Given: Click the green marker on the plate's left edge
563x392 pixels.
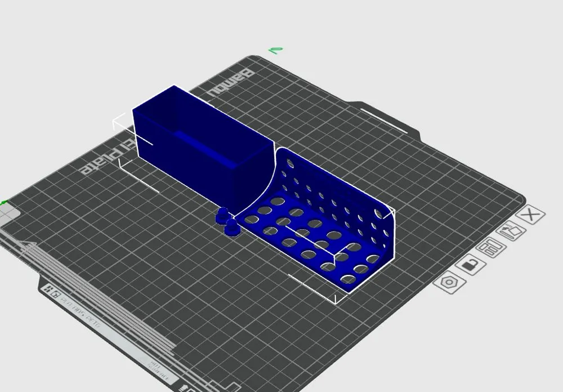Looking at the screenshot, I should point(3,202).
